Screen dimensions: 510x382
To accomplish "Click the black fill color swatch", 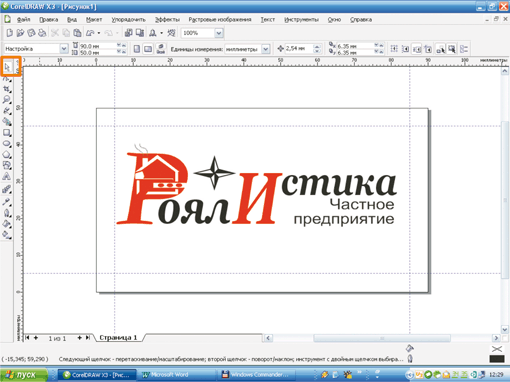I will (497, 359).
